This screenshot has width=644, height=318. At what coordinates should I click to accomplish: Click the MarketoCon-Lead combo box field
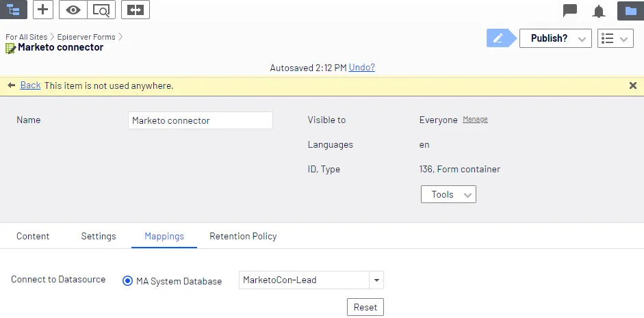pos(304,280)
